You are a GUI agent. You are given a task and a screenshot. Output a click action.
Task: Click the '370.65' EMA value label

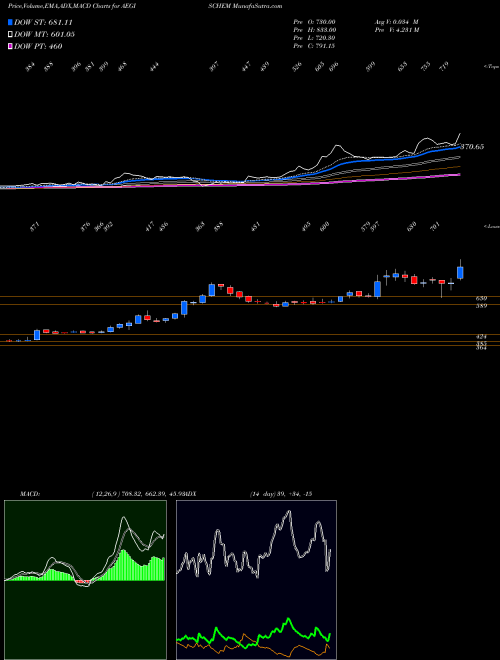click(x=472, y=147)
